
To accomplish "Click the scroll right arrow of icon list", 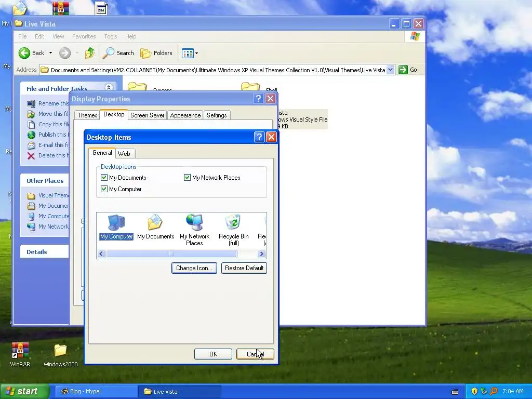I will pos(261,254).
